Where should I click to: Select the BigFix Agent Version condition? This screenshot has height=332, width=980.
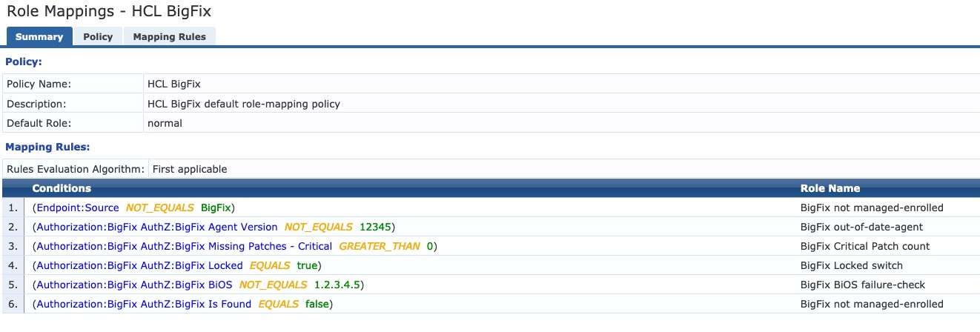click(213, 227)
